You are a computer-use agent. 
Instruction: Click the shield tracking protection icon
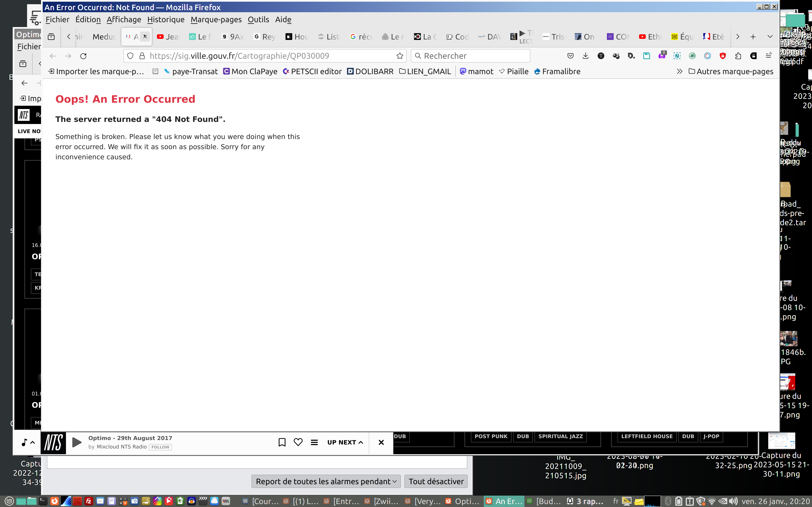(x=130, y=56)
